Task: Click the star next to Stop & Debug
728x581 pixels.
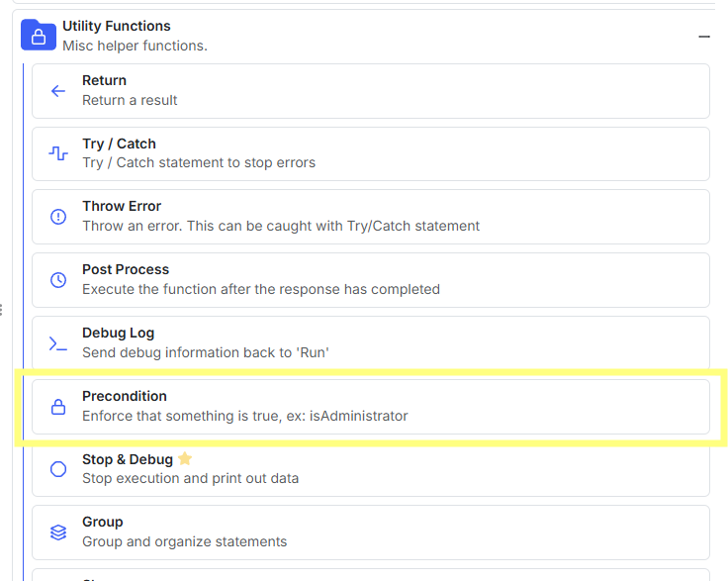Action: coord(185,458)
